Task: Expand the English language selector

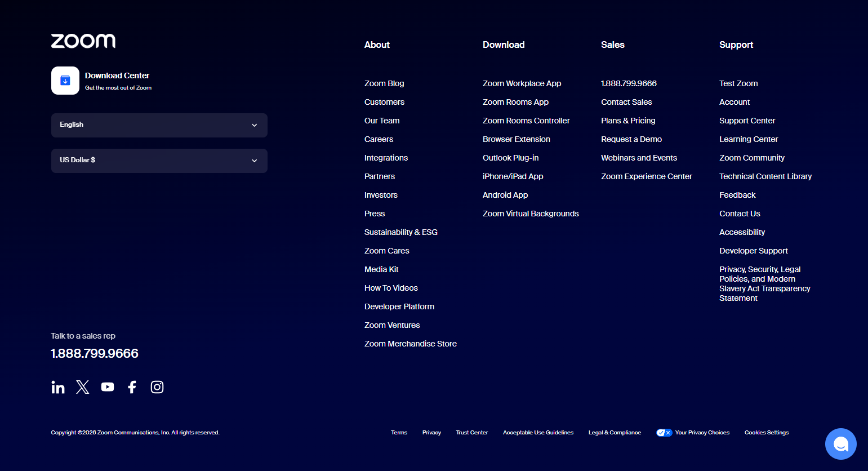Action: pyautogui.click(x=159, y=125)
